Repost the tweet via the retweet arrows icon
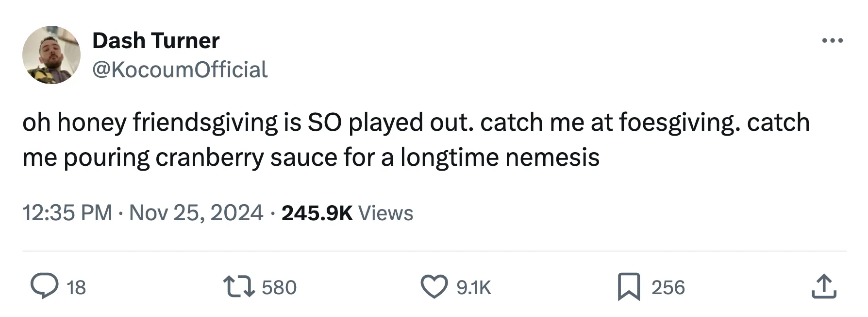This screenshot has width=868, height=317. click(238, 286)
